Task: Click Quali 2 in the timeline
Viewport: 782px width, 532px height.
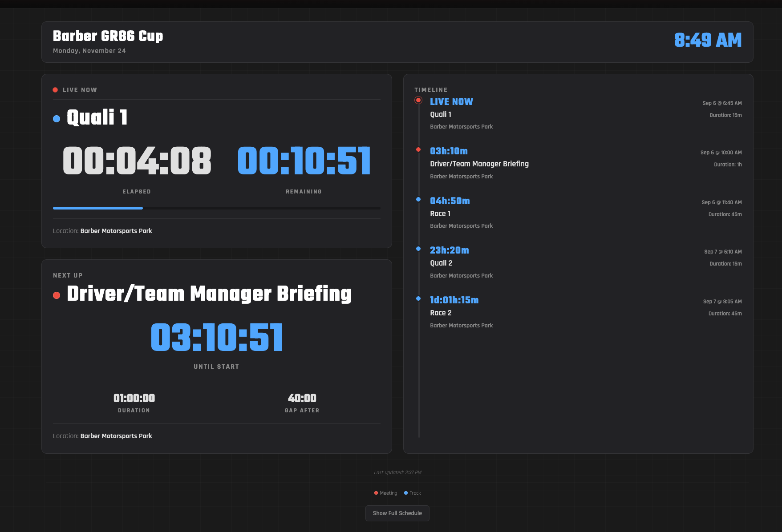Action: click(x=441, y=263)
